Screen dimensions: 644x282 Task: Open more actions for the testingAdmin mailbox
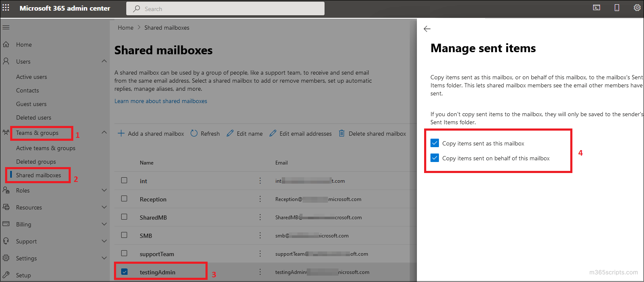260,272
